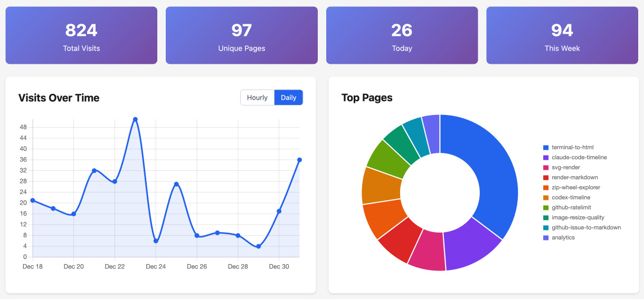644x299 pixels.
Task: Open the Unique Pages stat card
Action: click(x=242, y=35)
